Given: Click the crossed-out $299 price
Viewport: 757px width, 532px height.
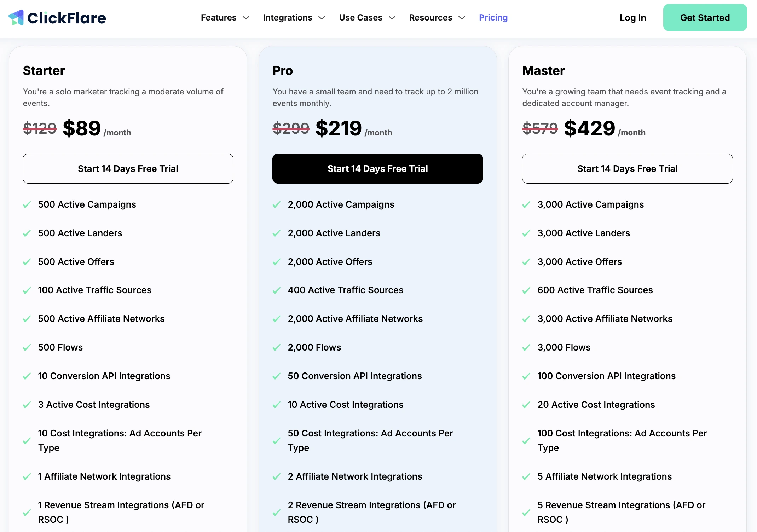Looking at the screenshot, I should click(x=291, y=128).
